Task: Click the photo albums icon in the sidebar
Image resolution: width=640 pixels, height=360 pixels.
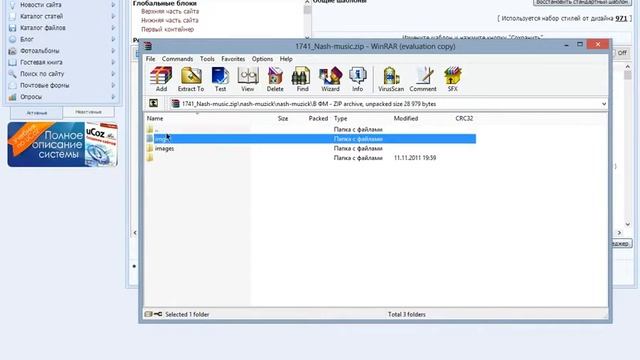Action: pyautogui.click(x=13, y=51)
